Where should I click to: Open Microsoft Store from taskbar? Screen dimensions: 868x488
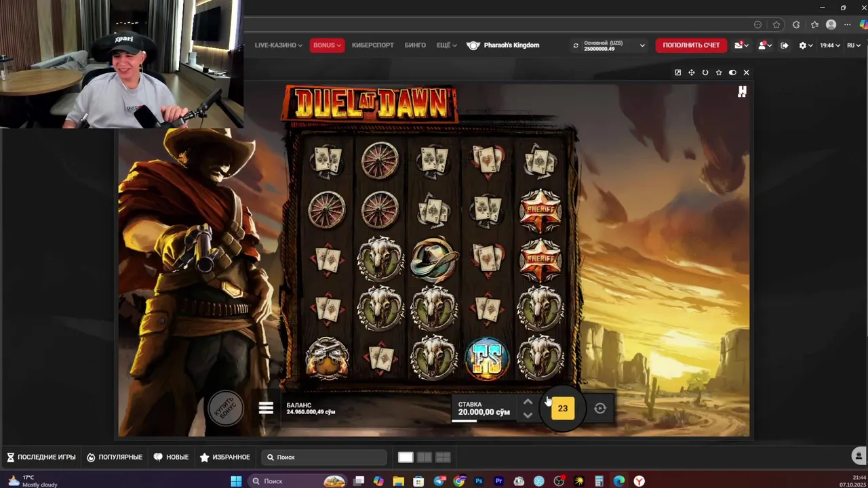[418, 481]
